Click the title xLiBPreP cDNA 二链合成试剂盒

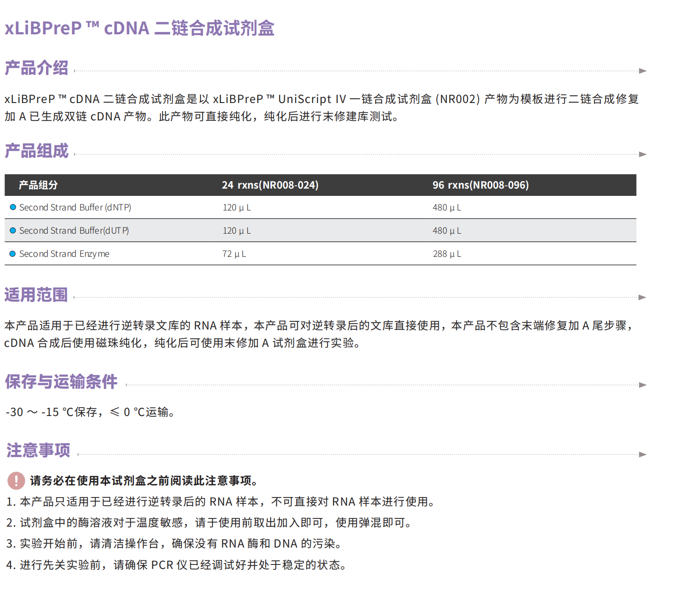tap(139, 28)
